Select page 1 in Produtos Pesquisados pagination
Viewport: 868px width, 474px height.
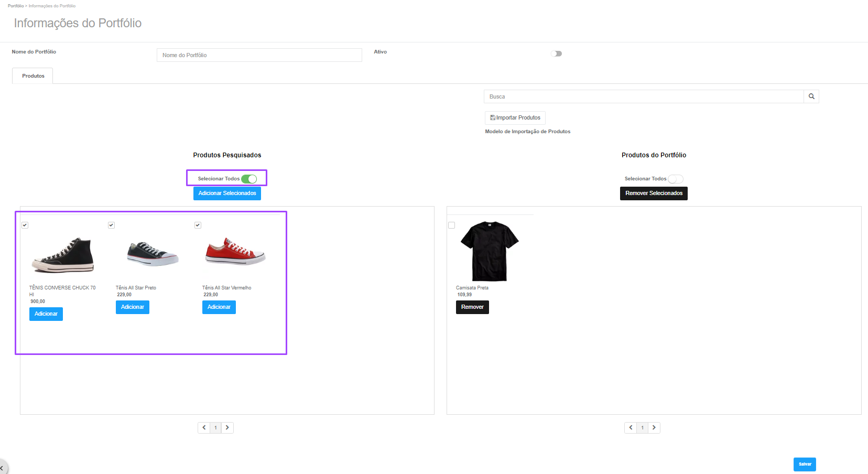pyautogui.click(x=215, y=428)
